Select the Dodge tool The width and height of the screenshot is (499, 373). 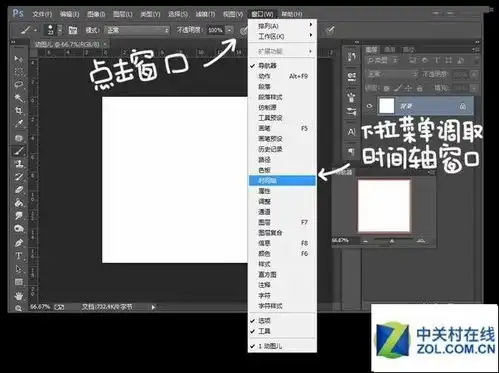[x=18, y=229]
